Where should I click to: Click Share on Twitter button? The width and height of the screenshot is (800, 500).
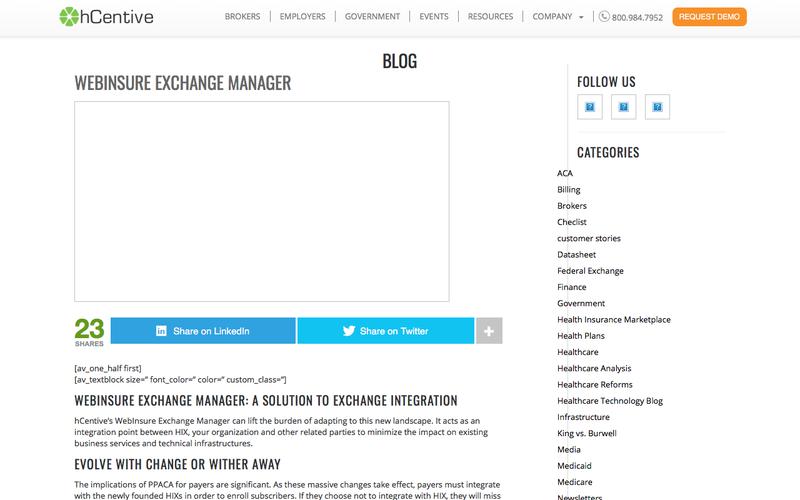386,331
